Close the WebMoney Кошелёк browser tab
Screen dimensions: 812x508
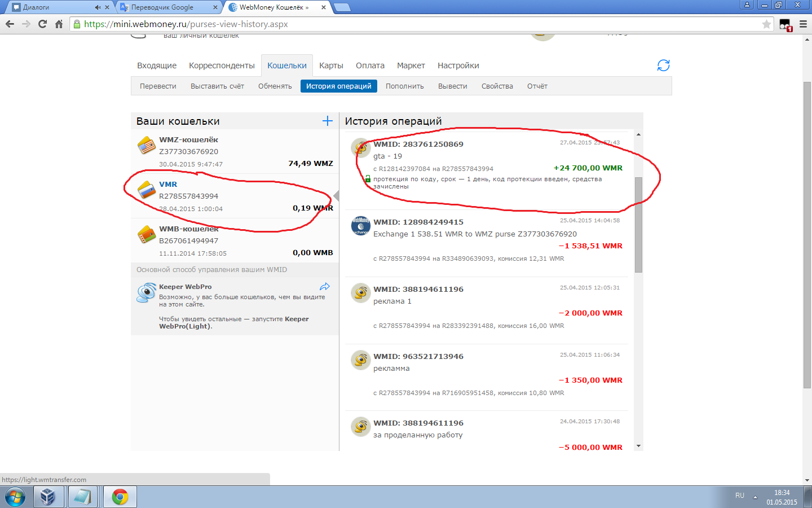point(323,7)
